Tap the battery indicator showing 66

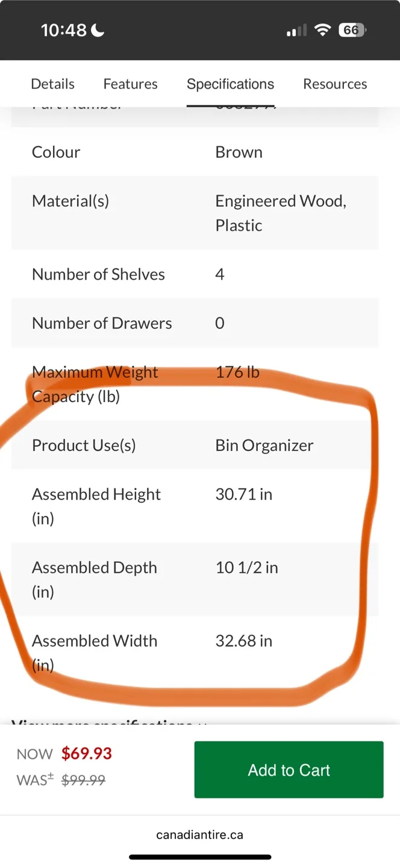point(352,29)
